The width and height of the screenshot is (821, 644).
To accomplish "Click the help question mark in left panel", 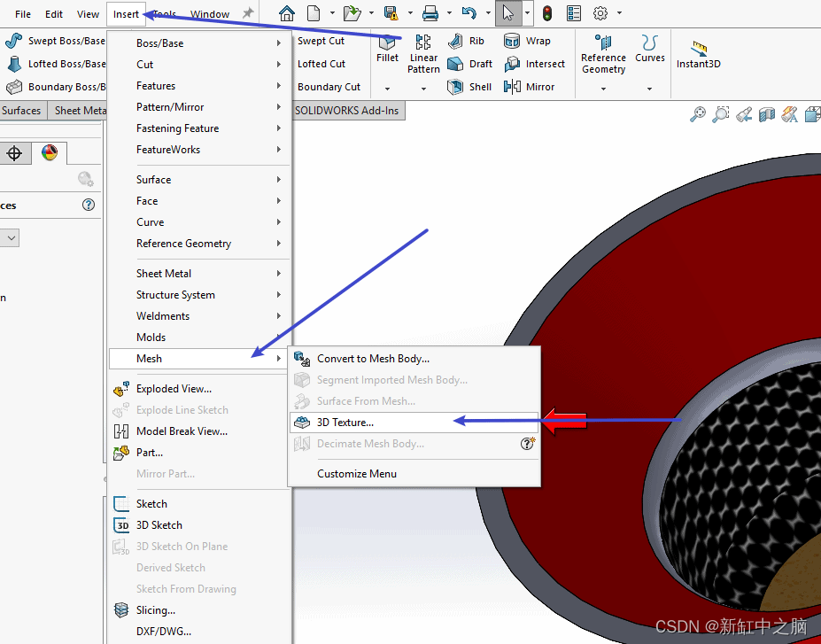I will coord(89,205).
